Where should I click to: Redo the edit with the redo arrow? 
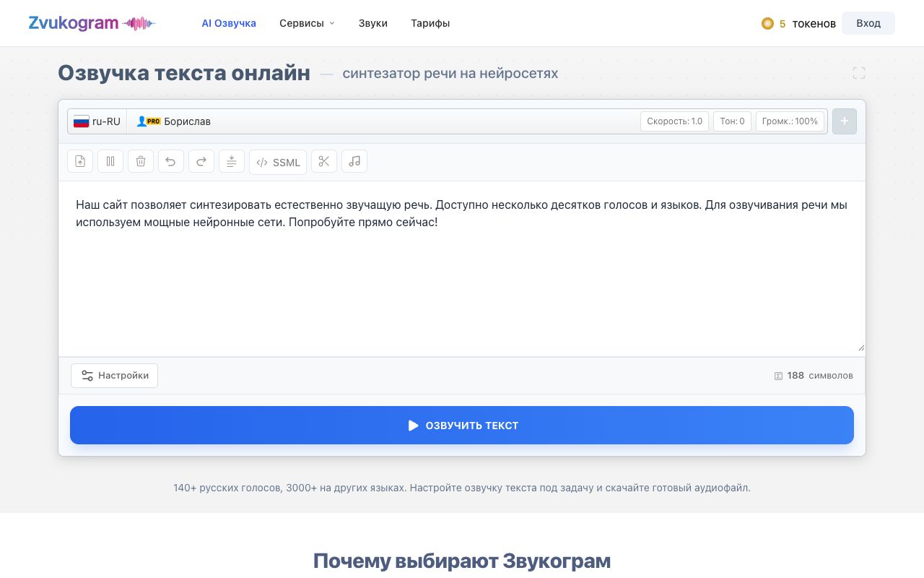201,161
